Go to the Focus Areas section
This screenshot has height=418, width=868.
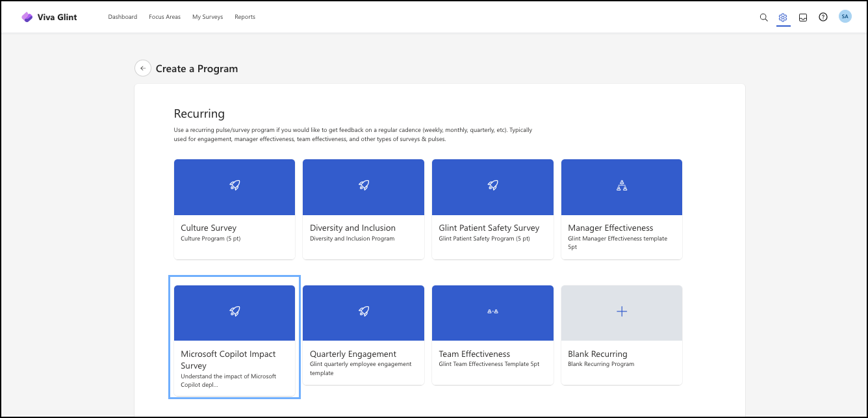(164, 17)
